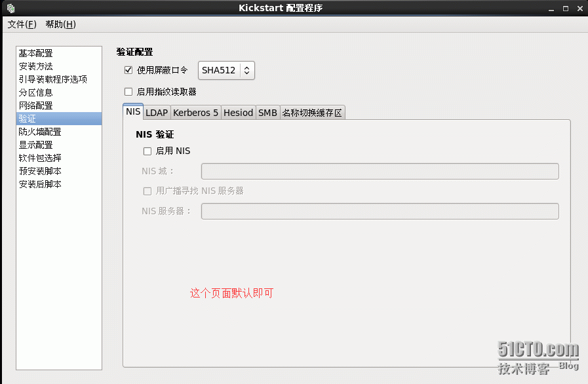The width and height of the screenshot is (588, 384).
Task: Open the 文件(F) menu
Action: [22, 24]
